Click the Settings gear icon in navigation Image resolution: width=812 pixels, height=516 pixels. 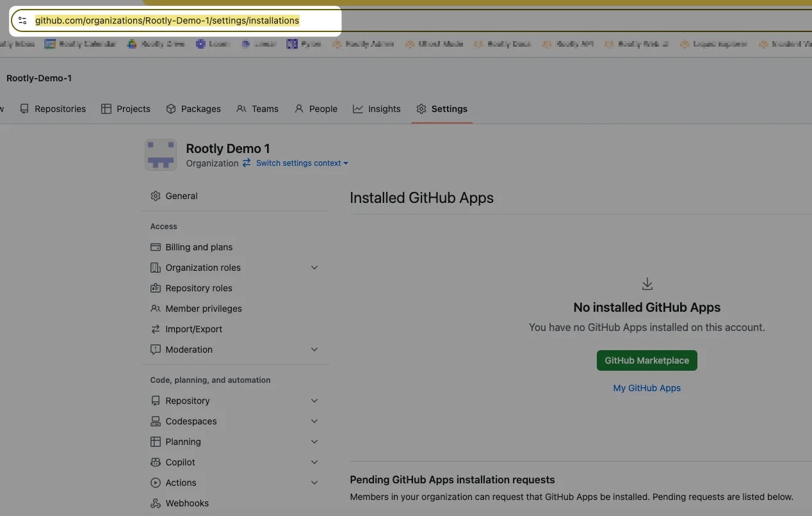click(x=421, y=109)
